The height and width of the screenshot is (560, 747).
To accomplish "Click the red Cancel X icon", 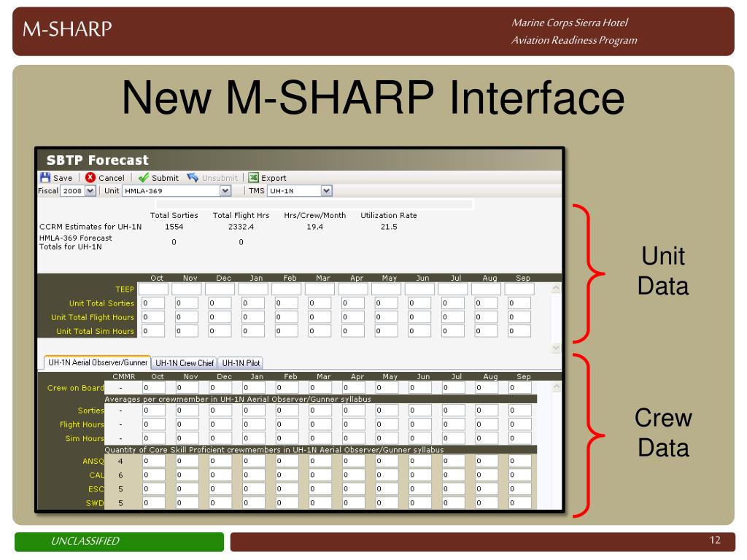I will point(90,177).
